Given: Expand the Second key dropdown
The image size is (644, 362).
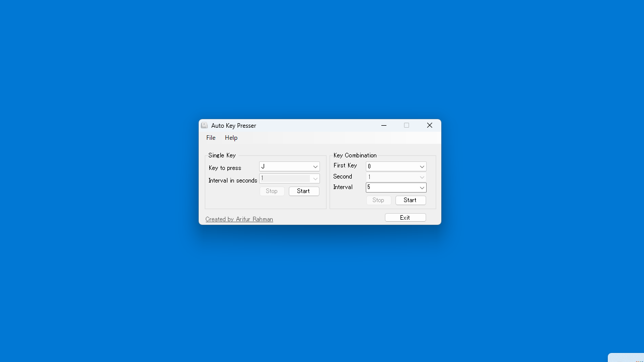Looking at the screenshot, I should pyautogui.click(x=422, y=177).
